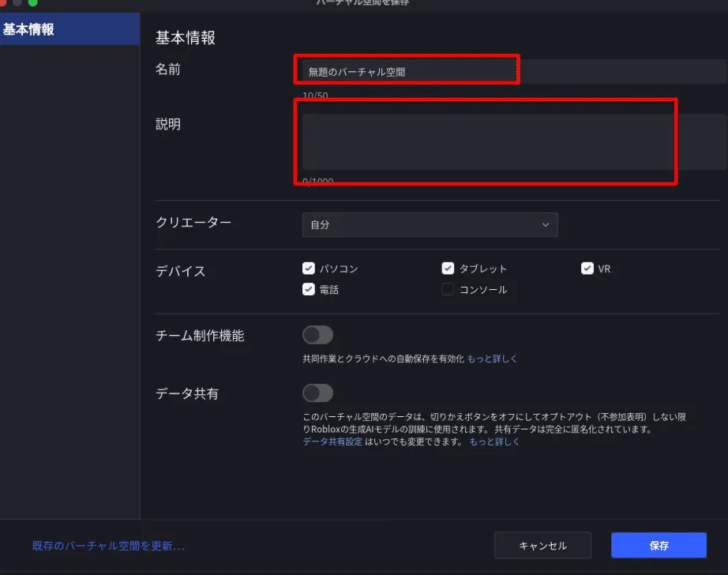Open the クリエーター dropdown
728x575 pixels.
tap(430, 225)
